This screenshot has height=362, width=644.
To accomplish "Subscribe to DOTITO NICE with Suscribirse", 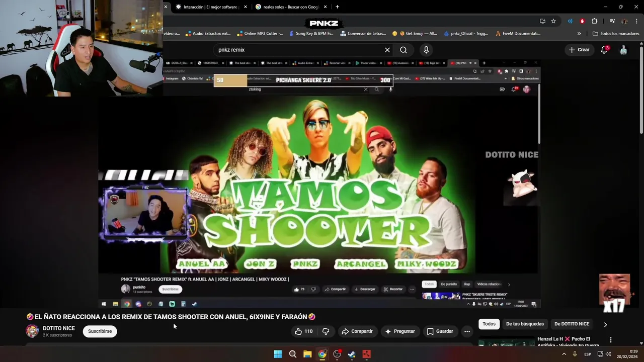I will (x=100, y=331).
